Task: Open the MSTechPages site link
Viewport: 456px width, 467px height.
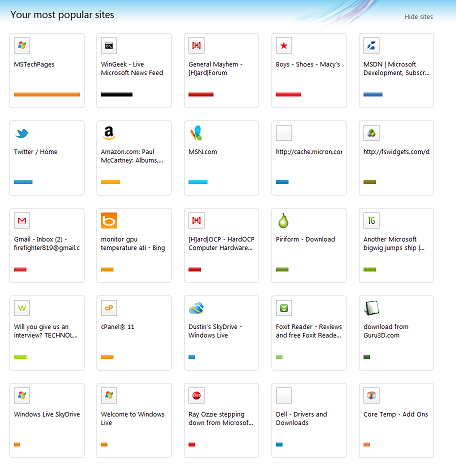Action: [x=34, y=64]
